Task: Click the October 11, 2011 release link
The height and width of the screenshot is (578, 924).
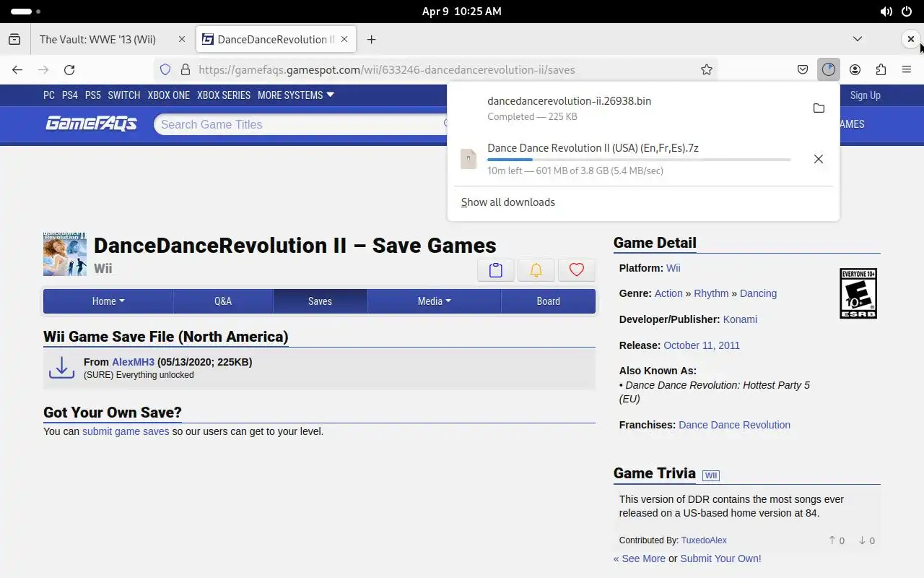Action: point(702,345)
